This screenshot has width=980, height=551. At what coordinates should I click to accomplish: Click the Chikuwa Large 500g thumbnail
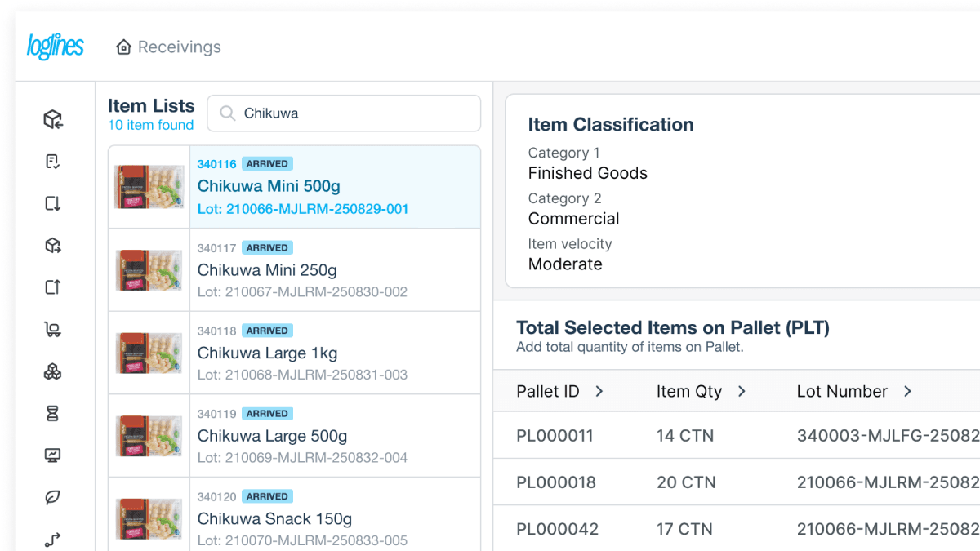149,436
